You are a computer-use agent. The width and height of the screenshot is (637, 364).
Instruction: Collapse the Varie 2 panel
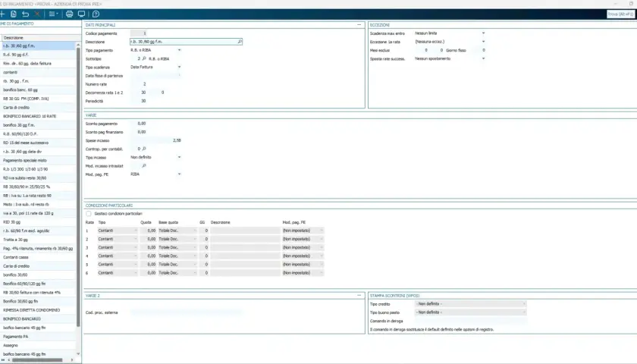[x=359, y=295]
